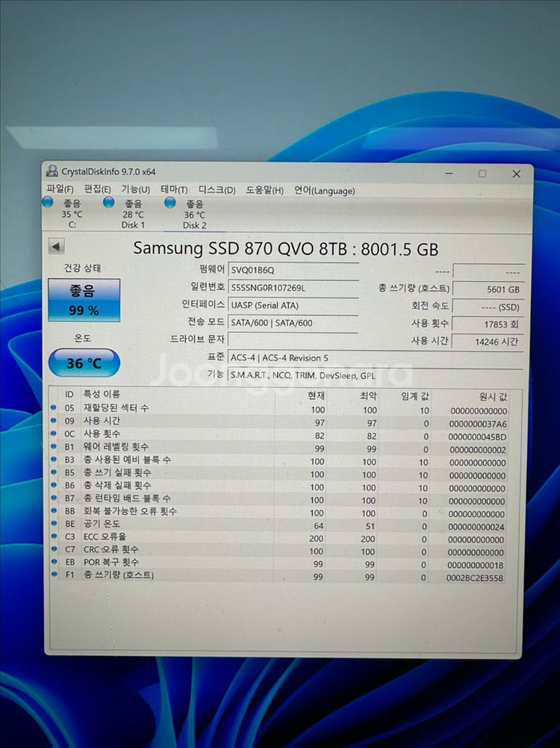Select the 총 삭제 실패 횟수 row
The height and width of the screenshot is (748, 560).
tap(279, 486)
